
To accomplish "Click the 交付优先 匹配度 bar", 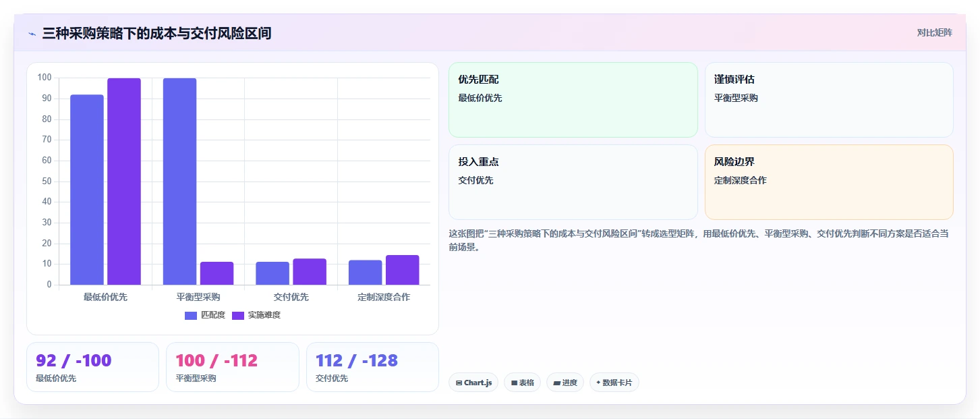I will tap(272, 273).
